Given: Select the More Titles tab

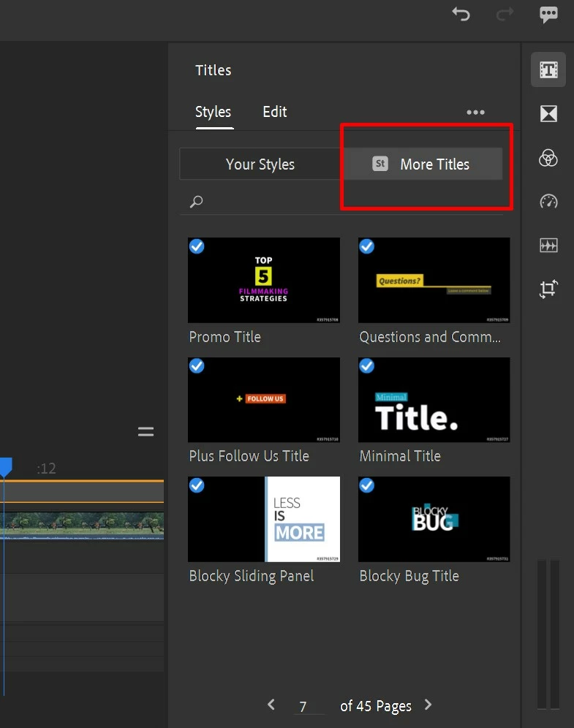Looking at the screenshot, I should (x=422, y=164).
